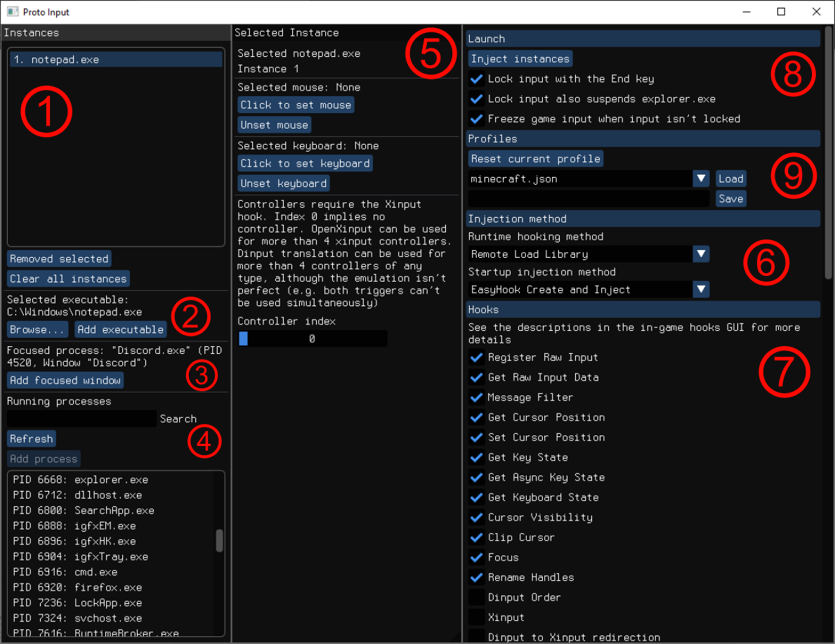835x644 pixels.
Task: Clear all instances from the list
Action: pos(67,278)
